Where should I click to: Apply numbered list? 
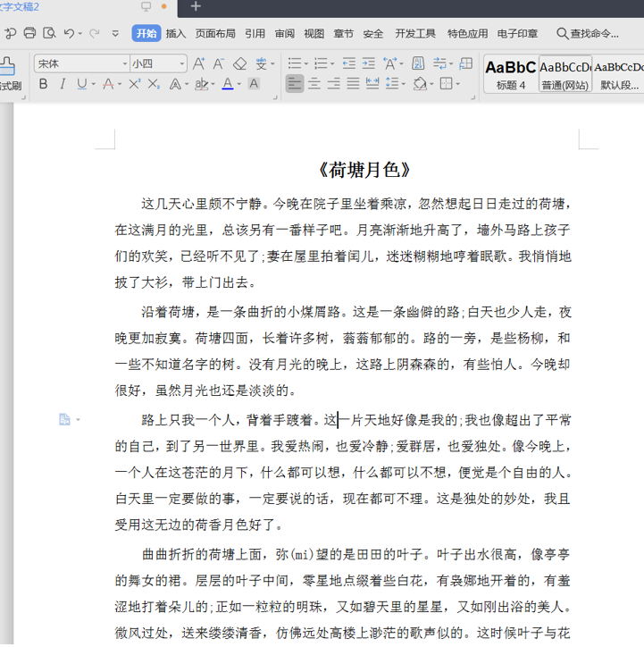pyautogui.click(x=321, y=63)
